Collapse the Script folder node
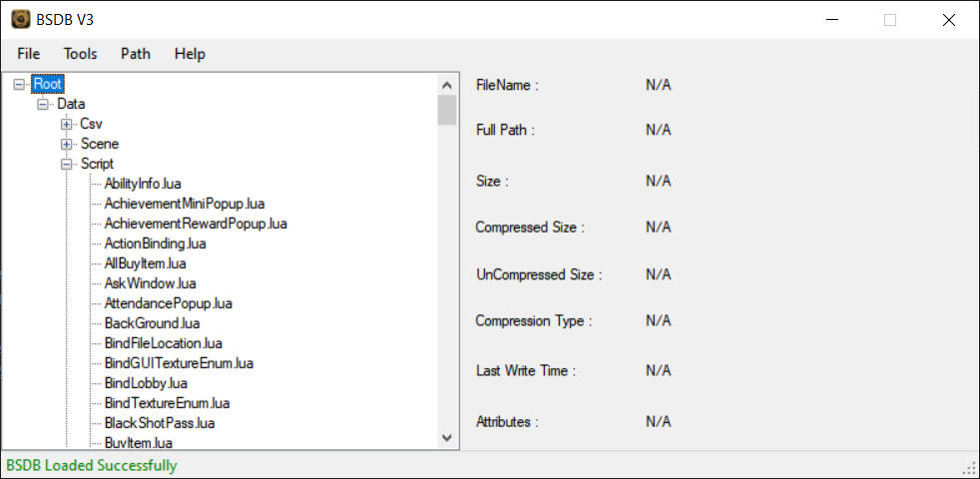Image resolution: width=980 pixels, height=479 pixels. coord(67,164)
